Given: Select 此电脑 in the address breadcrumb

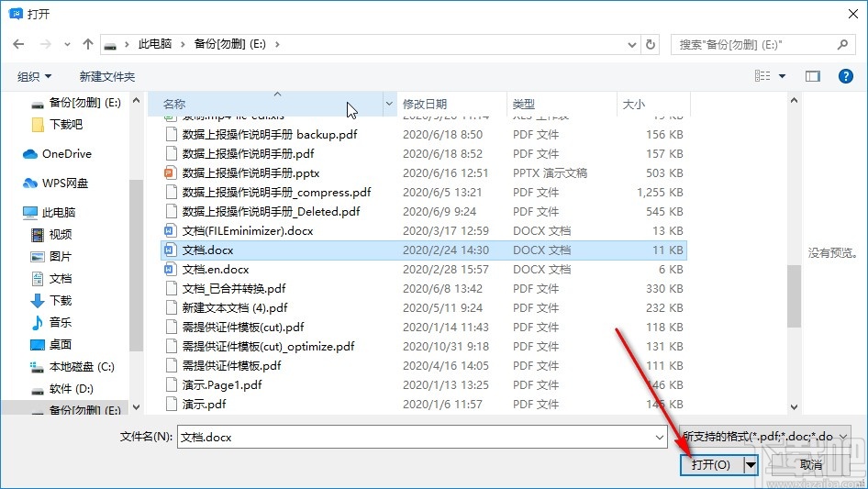Looking at the screenshot, I should point(155,44).
